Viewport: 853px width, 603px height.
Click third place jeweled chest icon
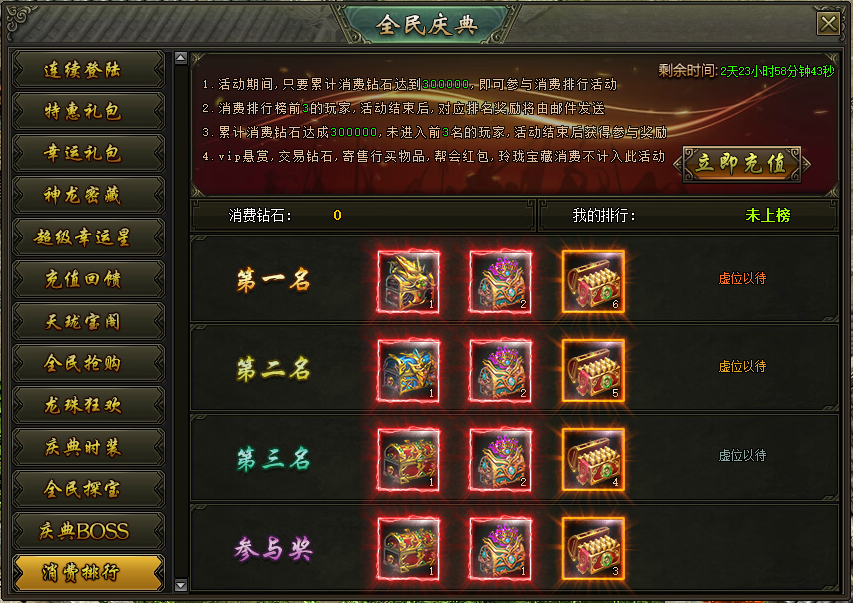tap(500, 460)
